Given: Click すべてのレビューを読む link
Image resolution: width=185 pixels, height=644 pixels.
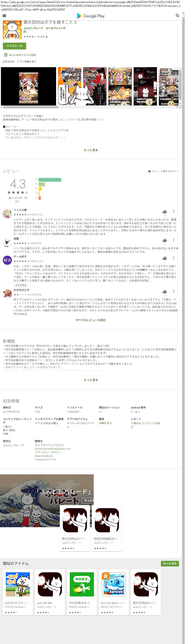Looking at the screenshot, I should pyautogui.click(x=91, y=320).
